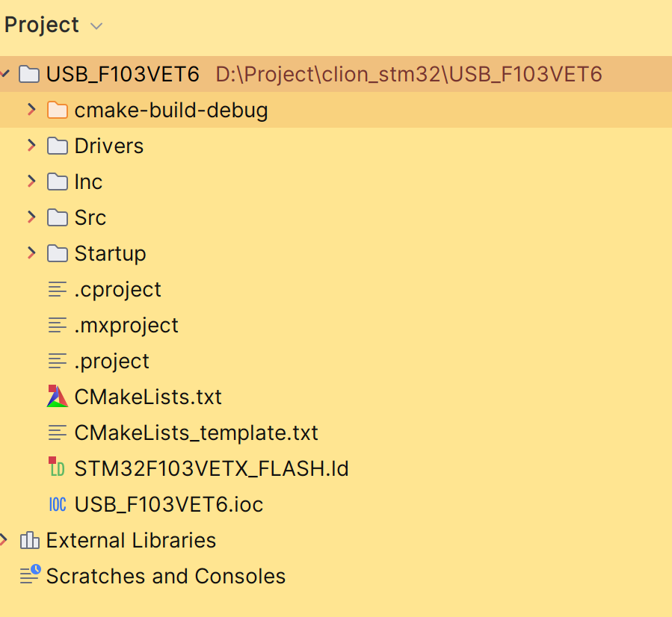
Task: Select the .mxproject file
Action: (x=126, y=325)
